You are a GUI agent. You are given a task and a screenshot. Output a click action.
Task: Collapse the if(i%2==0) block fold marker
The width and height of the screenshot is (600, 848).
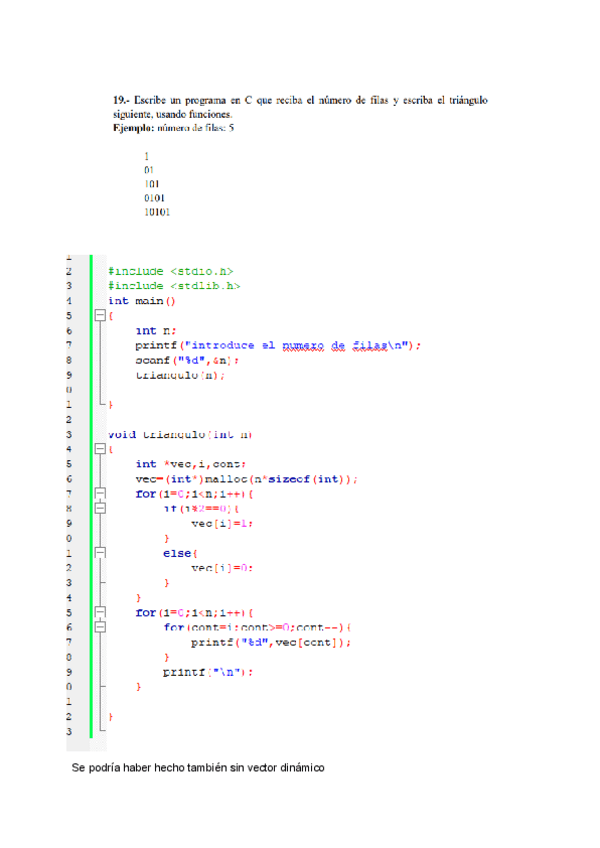[x=100, y=508]
